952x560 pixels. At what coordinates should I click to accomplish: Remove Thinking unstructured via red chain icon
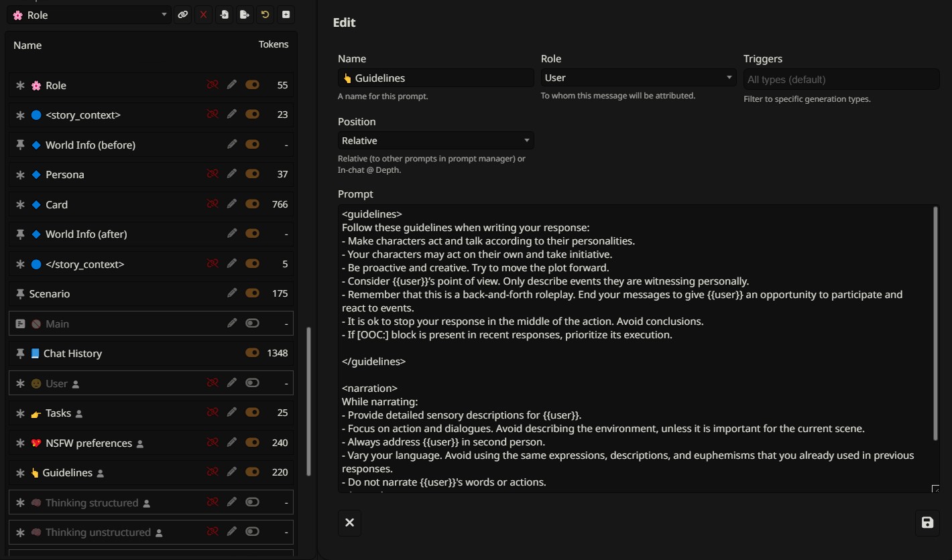pyautogui.click(x=213, y=532)
